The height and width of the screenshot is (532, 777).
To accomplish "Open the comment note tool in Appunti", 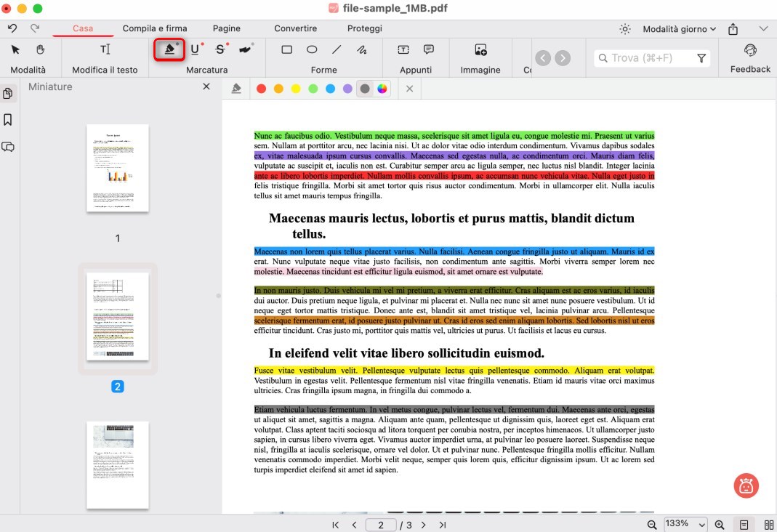I will pyautogui.click(x=428, y=51).
